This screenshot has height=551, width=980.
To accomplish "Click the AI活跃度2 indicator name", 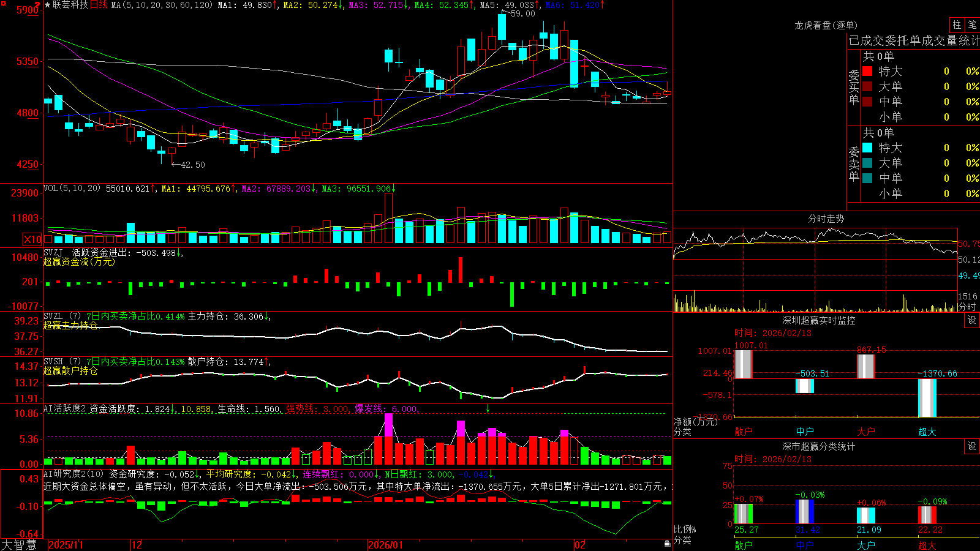I will click(x=65, y=408).
